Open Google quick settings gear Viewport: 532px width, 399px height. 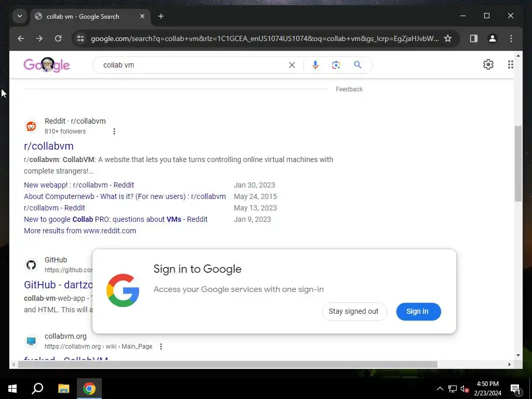488,64
